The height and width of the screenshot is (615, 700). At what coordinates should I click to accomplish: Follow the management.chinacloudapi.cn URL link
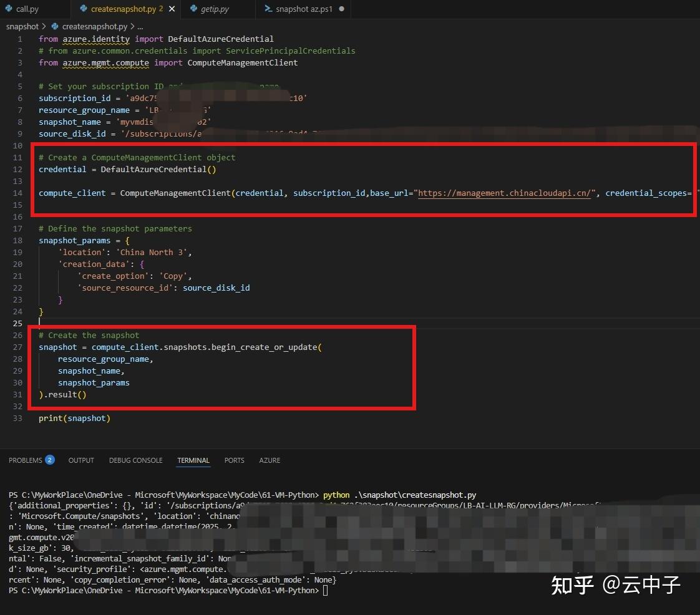click(505, 193)
